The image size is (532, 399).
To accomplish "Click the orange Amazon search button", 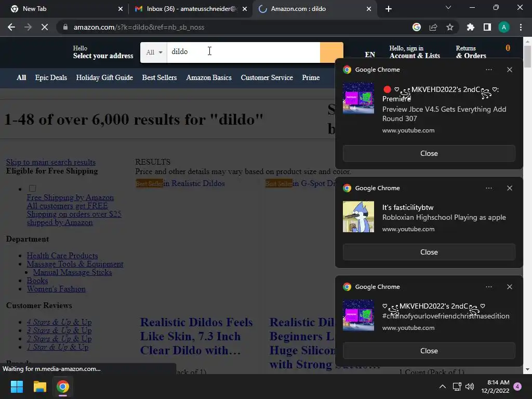I will click(x=331, y=52).
